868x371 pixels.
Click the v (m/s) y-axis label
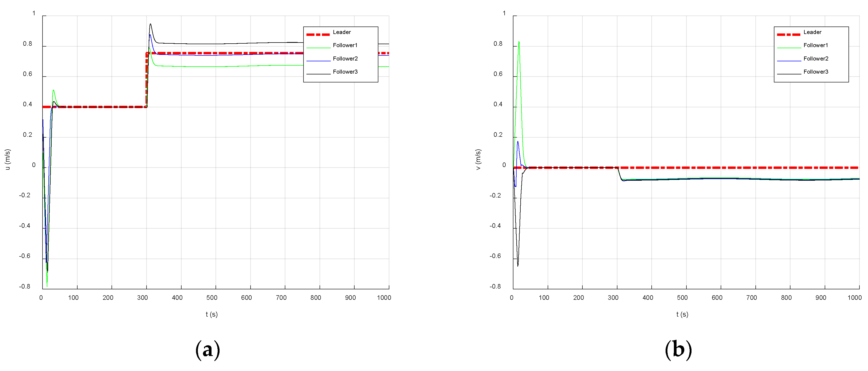tap(478, 159)
